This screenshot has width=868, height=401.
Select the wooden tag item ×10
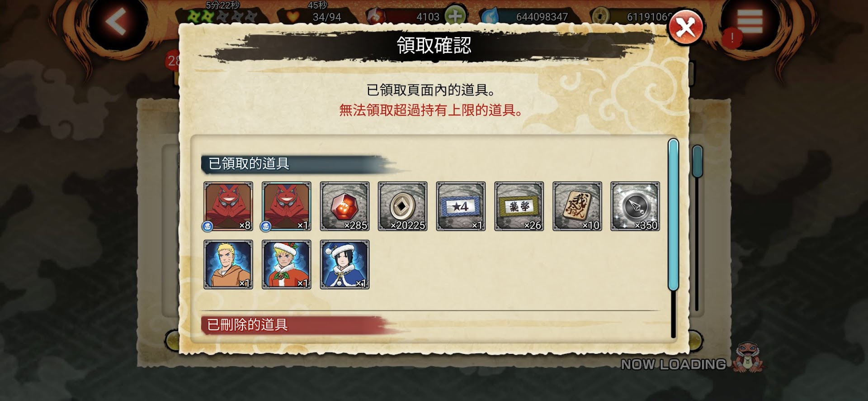coord(577,206)
